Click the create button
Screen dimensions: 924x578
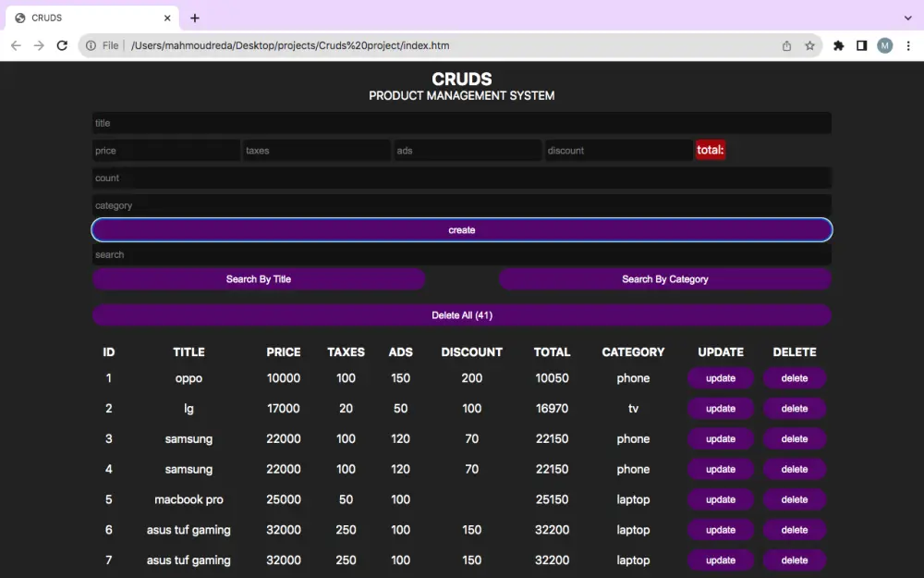tap(462, 229)
